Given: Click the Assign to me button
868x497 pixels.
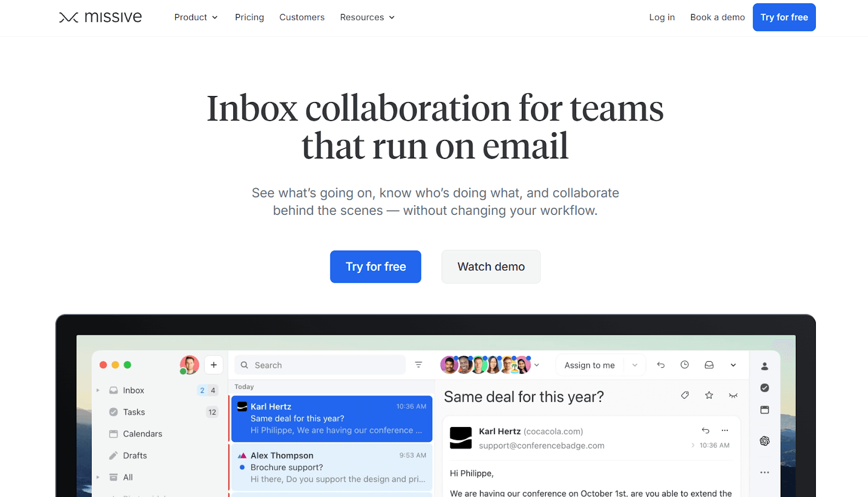Looking at the screenshot, I should (x=590, y=365).
